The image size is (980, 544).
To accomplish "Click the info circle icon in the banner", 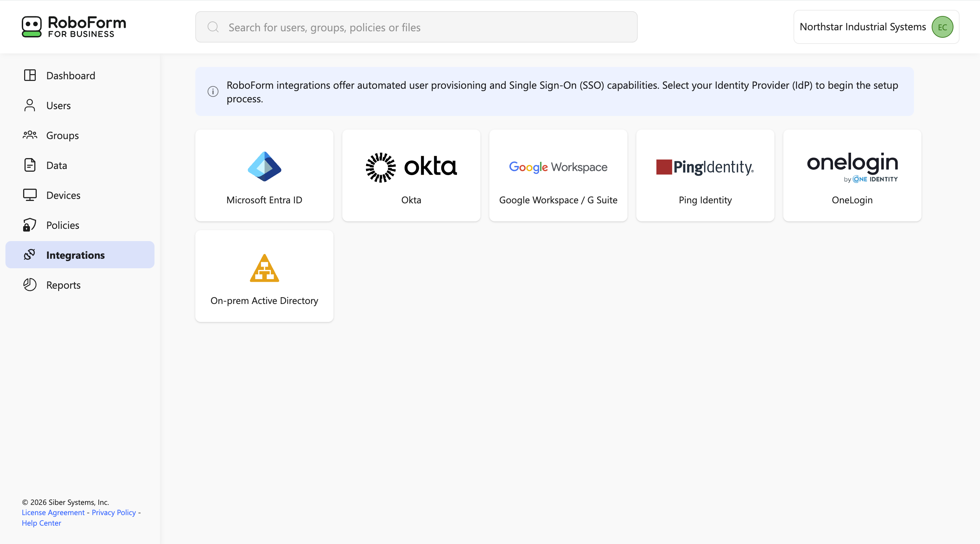I will [213, 91].
